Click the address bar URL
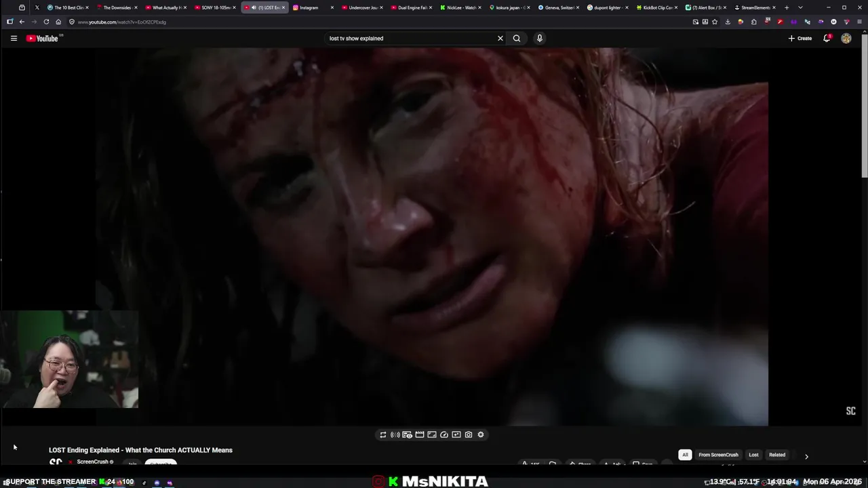The image size is (868, 488). (121, 22)
